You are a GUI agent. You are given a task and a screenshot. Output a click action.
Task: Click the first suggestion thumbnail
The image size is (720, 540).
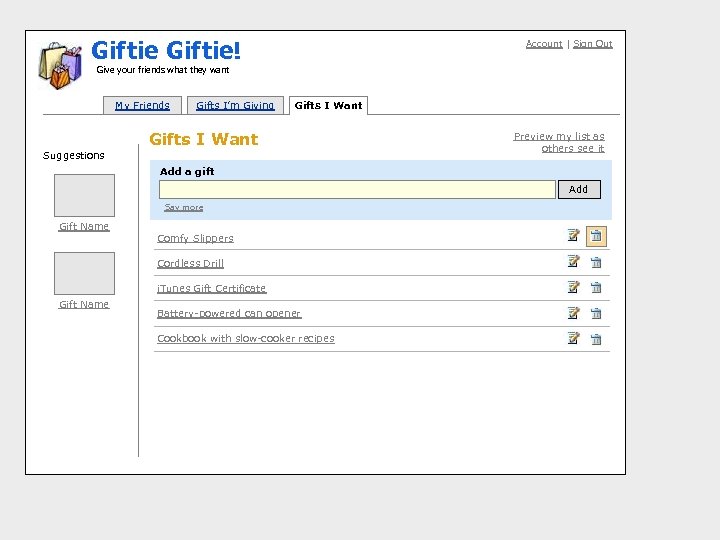(x=84, y=195)
